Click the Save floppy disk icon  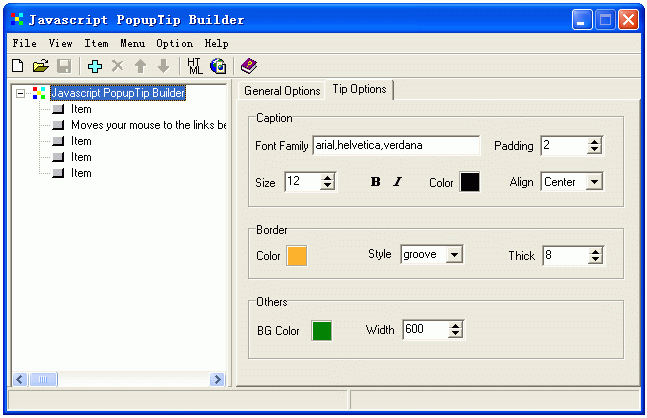64,66
